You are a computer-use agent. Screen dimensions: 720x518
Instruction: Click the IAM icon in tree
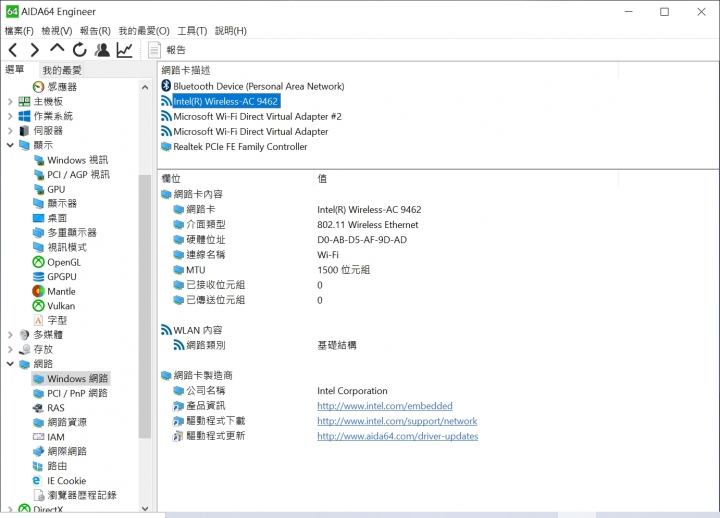coord(39,437)
